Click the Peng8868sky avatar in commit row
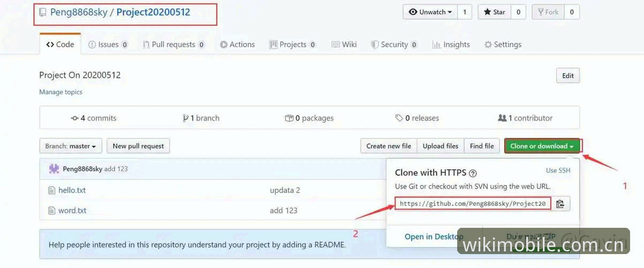The height and width of the screenshot is (268, 644). tap(54, 169)
